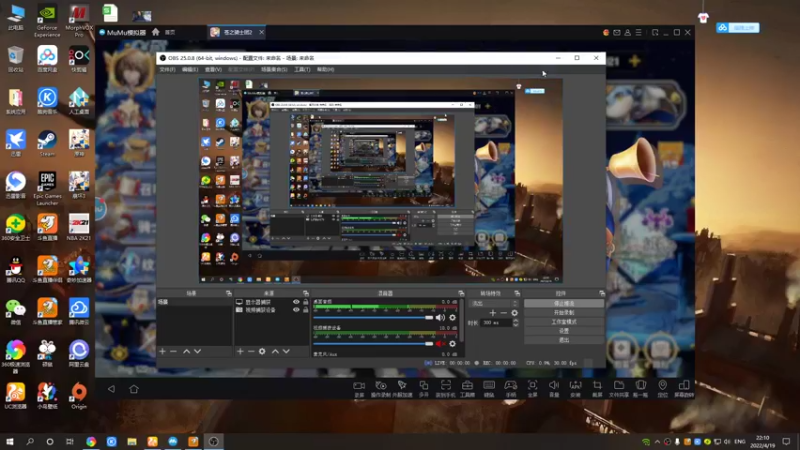Screen dimensions: 800x450
Task: Open Steam desktop shortcut
Action: pos(47,143)
